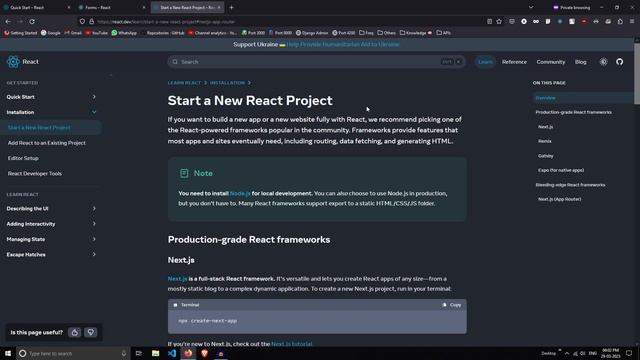Select Start a New React Project sidebar item
This screenshot has width=640, height=360.
51,128
